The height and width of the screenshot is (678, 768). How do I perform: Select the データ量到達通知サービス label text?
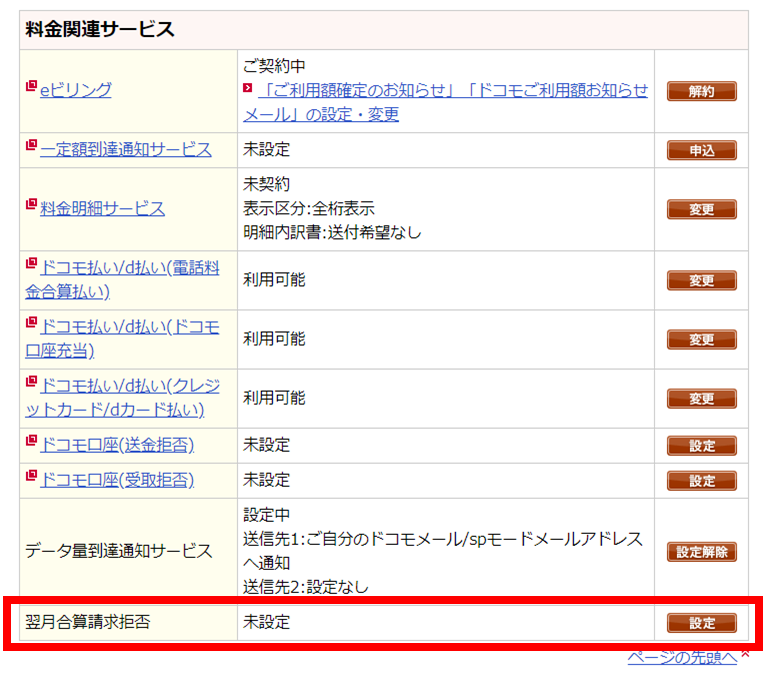[x=119, y=551]
